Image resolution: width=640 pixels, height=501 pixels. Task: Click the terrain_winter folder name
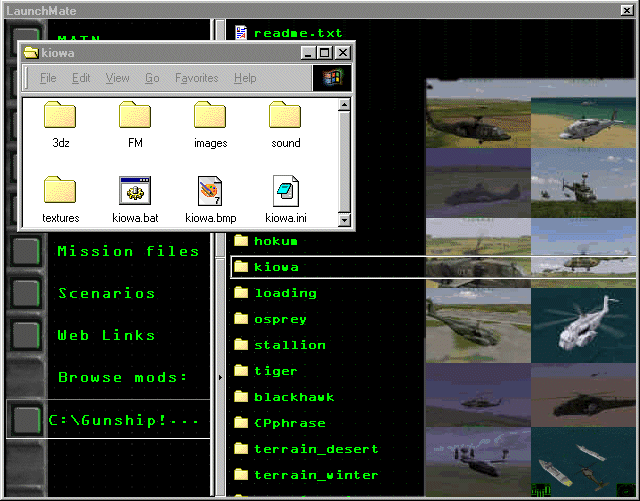coord(316,475)
